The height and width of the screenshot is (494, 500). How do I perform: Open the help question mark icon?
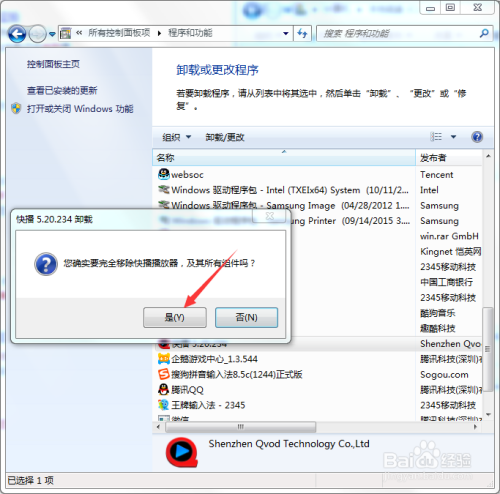tap(477, 137)
